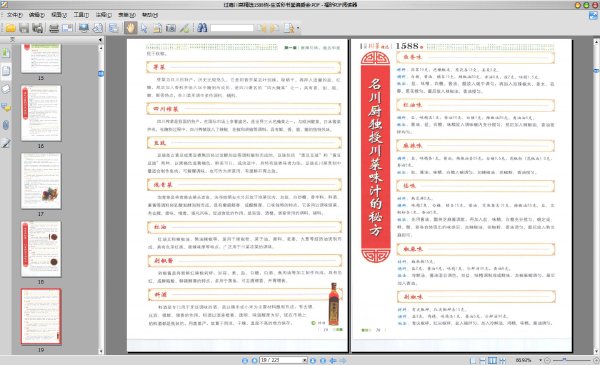Screen dimensions: 600x365
Task: Open the zoom percentage dropdown
Action: pos(540,360)
